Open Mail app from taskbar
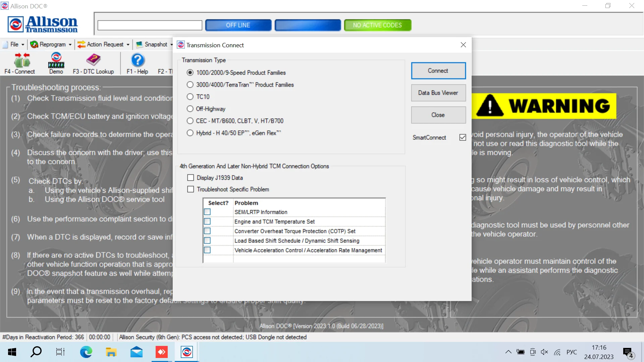The width and height of the screenshot is (644, 362). (x=136, y=352)
